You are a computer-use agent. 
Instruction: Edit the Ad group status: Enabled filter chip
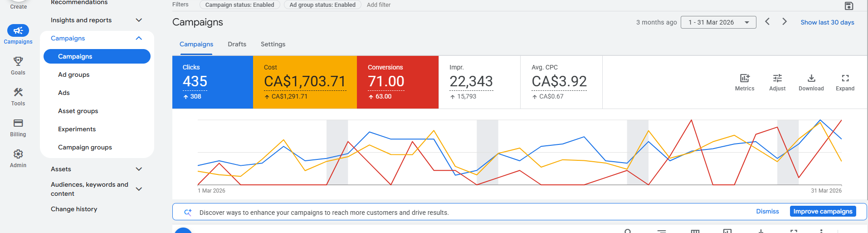click(322, 5)
